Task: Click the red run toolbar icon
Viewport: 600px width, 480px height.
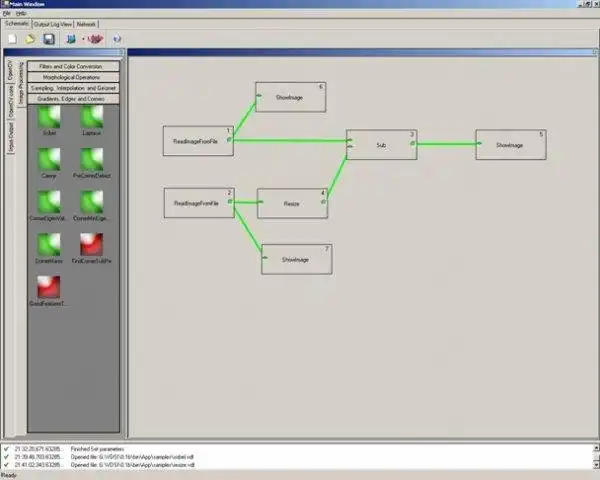Action: coord(95,39)
